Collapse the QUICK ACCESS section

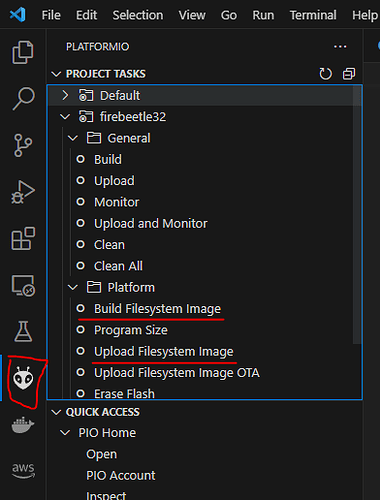click(56, 412)
